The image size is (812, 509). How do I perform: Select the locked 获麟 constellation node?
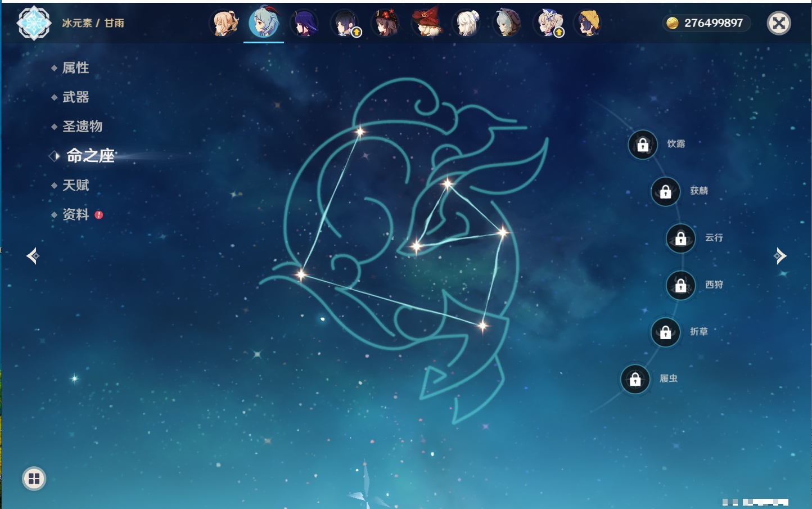[666, 192]
